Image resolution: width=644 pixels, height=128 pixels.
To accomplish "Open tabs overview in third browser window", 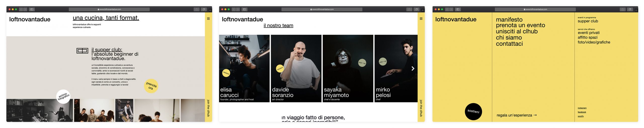I will coord(630,9).
